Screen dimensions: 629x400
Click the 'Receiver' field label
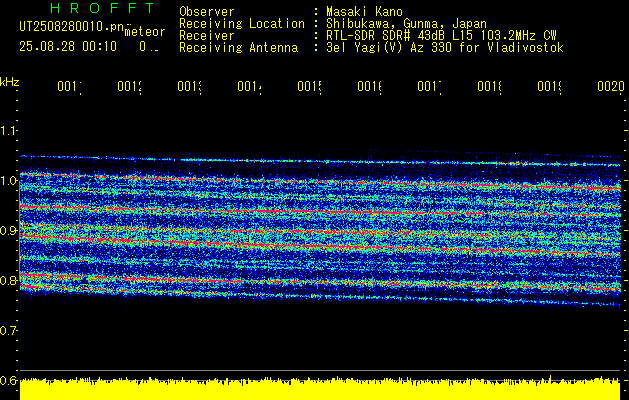tap(207, 36)
